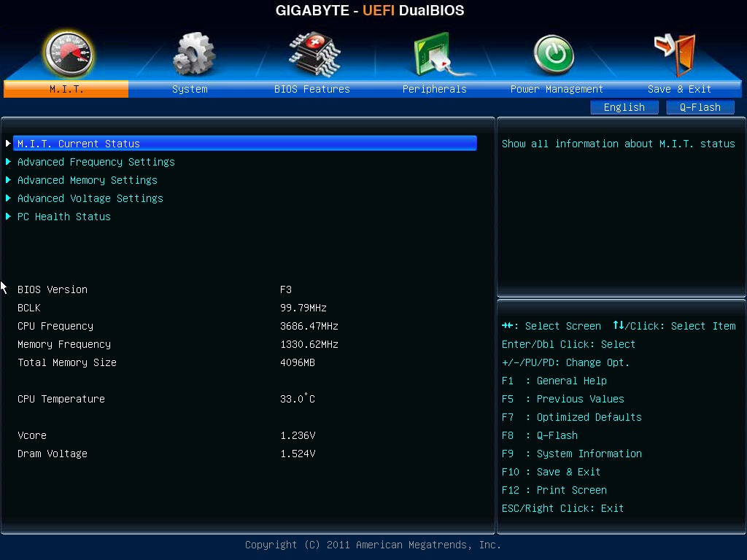
Task: Click arrow beside PC Health Status
Action: pos(8,217)
